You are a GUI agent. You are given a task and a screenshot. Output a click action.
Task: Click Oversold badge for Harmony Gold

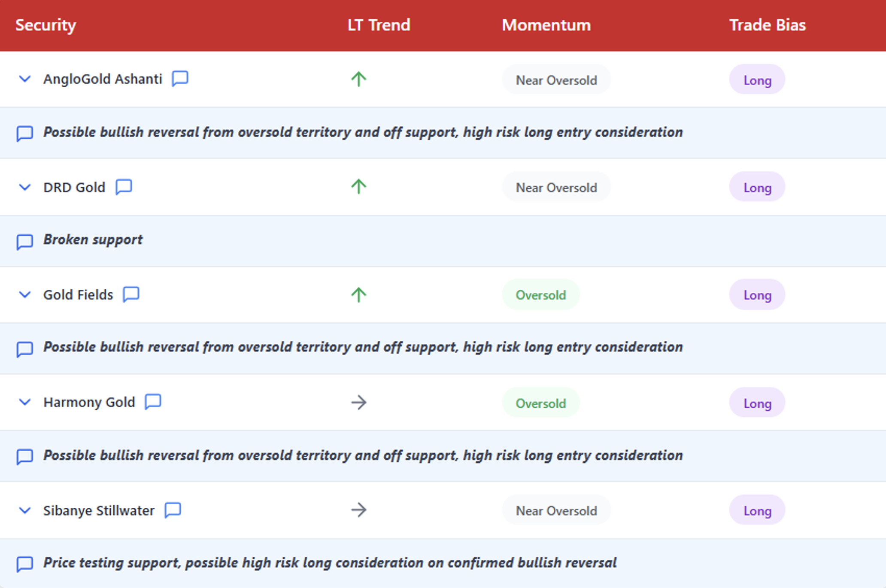[540, 403]
